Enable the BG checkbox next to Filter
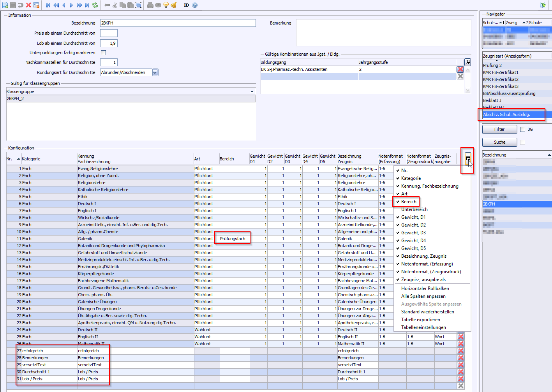The width and height of the screenshot is (552, 392). click(523, 129)
